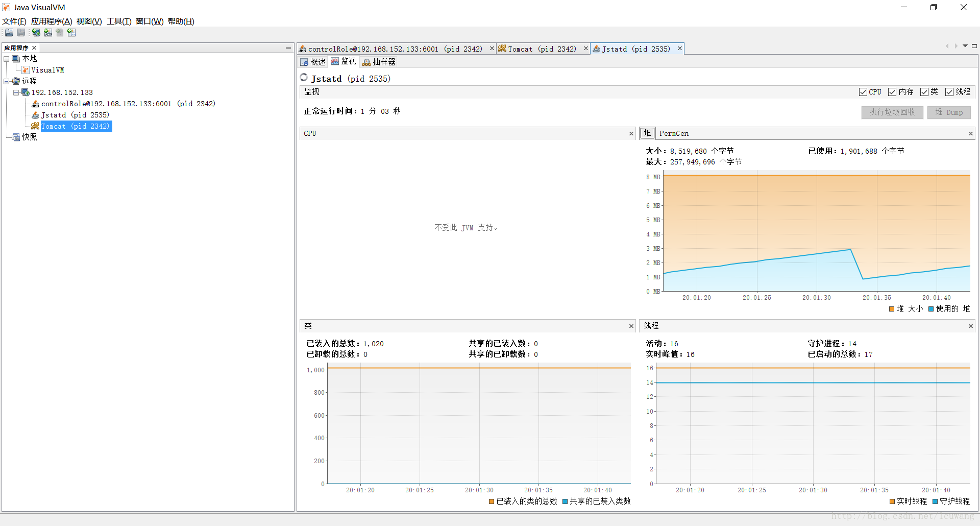Click the 堆 Dump button
This screenshot has height=526, width=980.
coord(949,112)
